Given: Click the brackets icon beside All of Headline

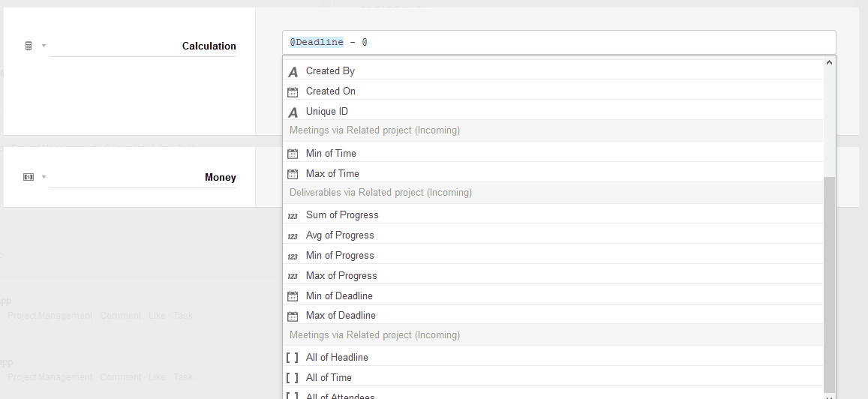Looking at the screenshot, I should pos(293,358).
